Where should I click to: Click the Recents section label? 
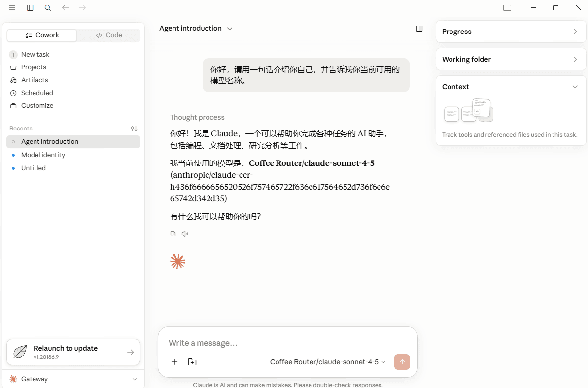[x=21, y=129]
